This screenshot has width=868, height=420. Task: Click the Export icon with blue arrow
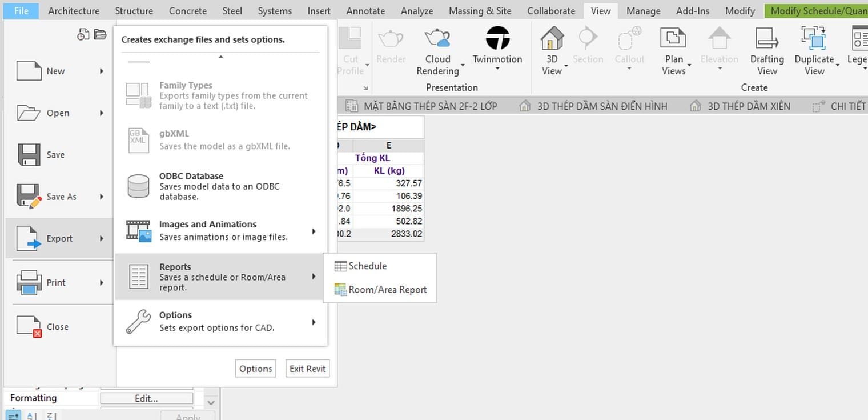pyautogui.click(x=29, y=239)
